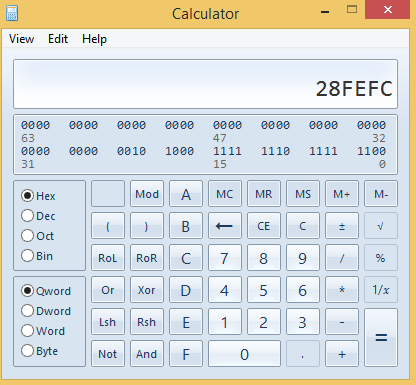
Task: Choose Byte data size
Action: coord(39,351)
